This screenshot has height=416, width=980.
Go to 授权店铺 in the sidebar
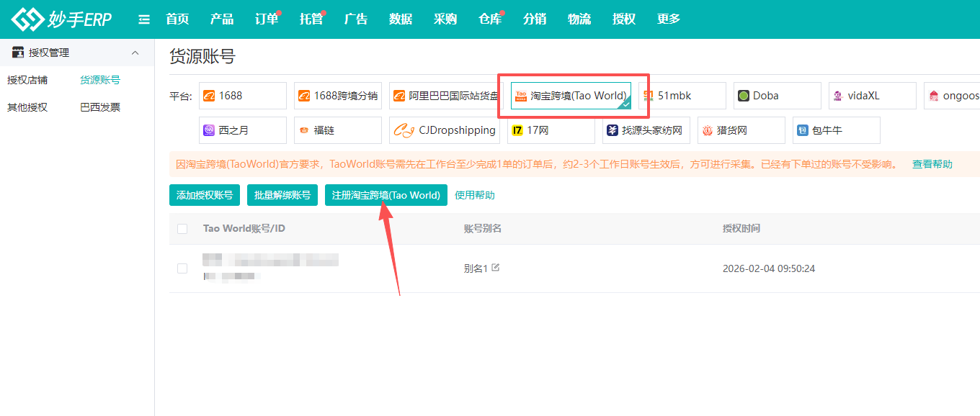[27, 80]
